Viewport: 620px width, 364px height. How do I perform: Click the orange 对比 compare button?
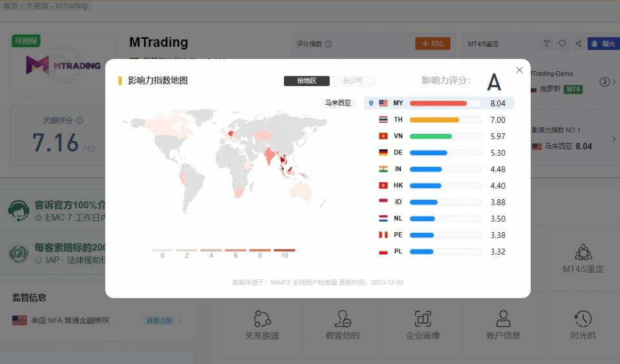(433, 43)
